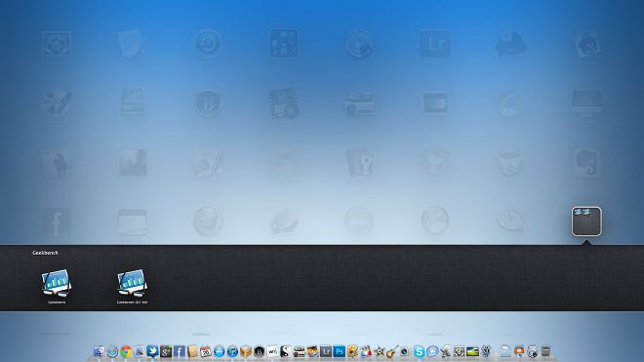The width and height of the screenshot is (644, 362).
Task: Launch the Geekbench app in the open folder
Action: coord(57,283)
